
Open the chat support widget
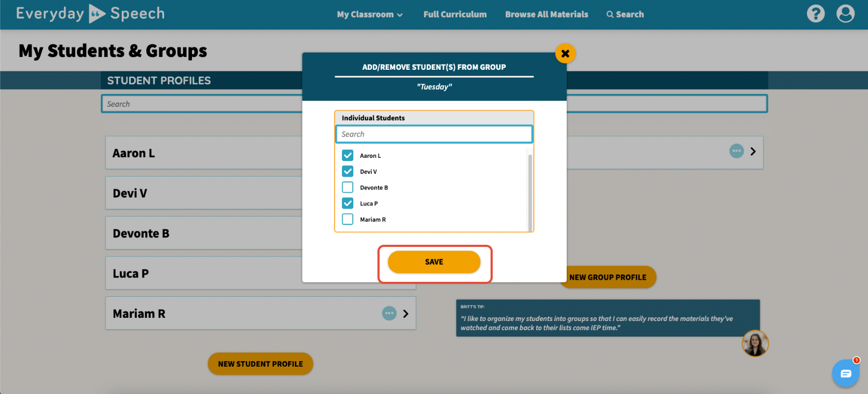[x=845, y=373]
